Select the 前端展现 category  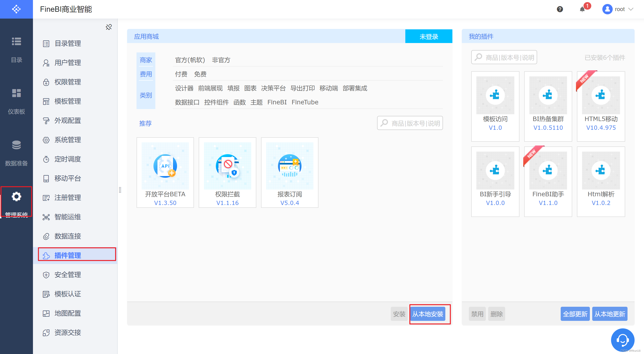point(210,88)
